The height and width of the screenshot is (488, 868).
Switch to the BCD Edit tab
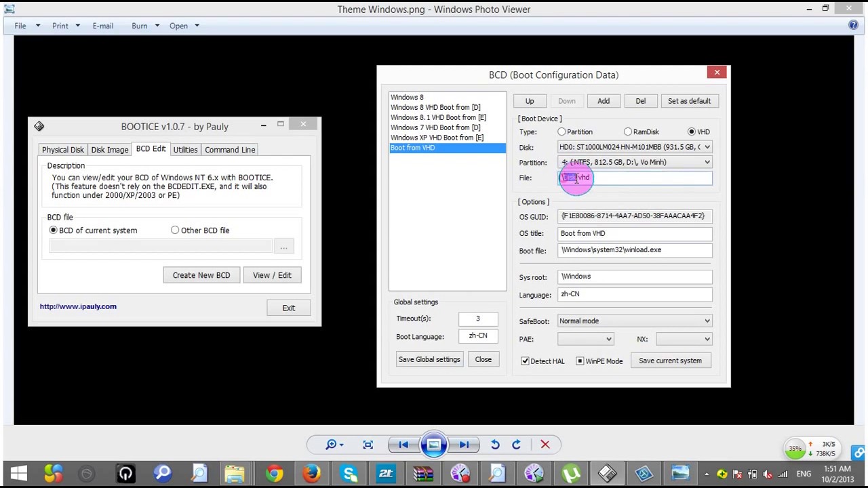click(x=151, y=149)
